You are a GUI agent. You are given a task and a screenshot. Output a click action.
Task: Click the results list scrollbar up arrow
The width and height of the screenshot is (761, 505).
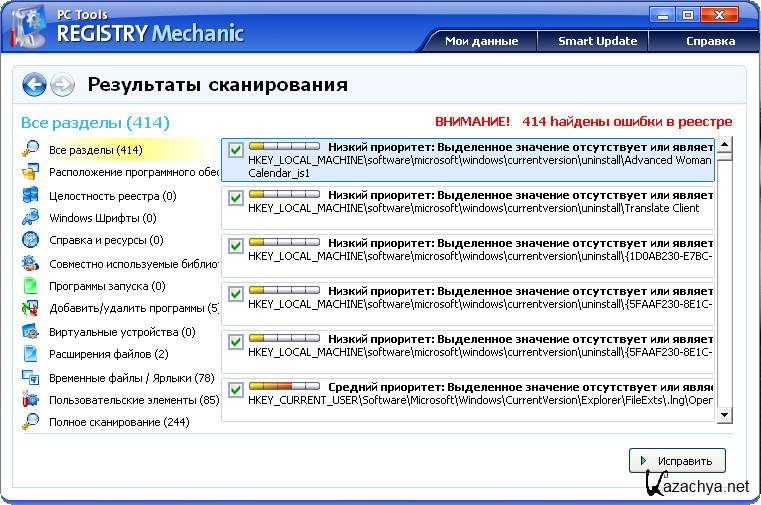tap(725, 143)
